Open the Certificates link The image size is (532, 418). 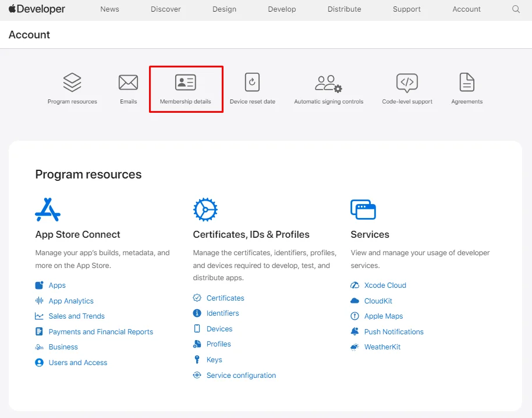[x=224, y=298]
